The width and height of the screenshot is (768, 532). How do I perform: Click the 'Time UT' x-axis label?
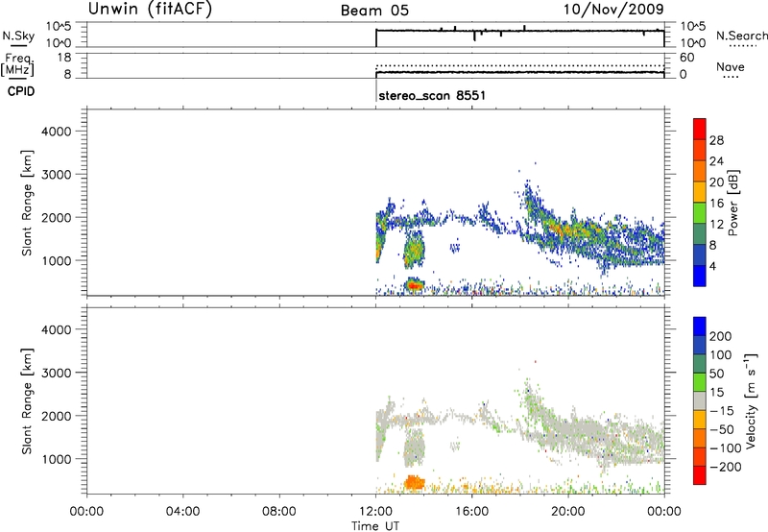click(375, 526)
